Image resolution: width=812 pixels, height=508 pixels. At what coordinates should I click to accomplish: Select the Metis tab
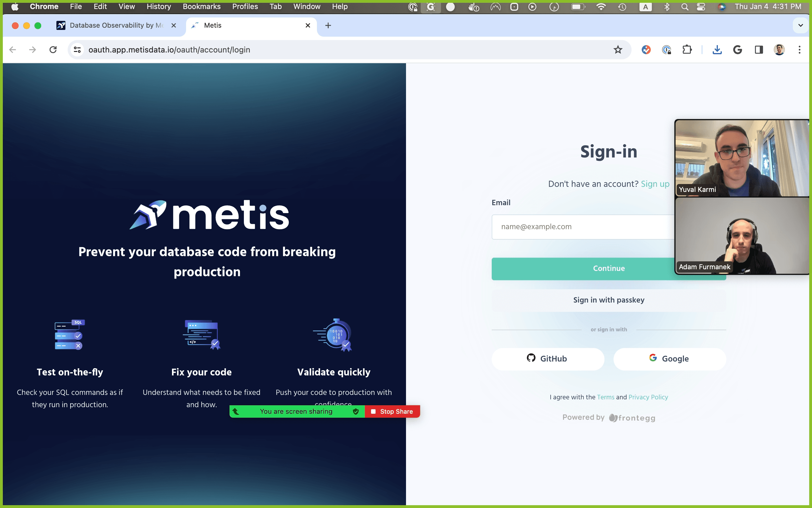[251, 25]
